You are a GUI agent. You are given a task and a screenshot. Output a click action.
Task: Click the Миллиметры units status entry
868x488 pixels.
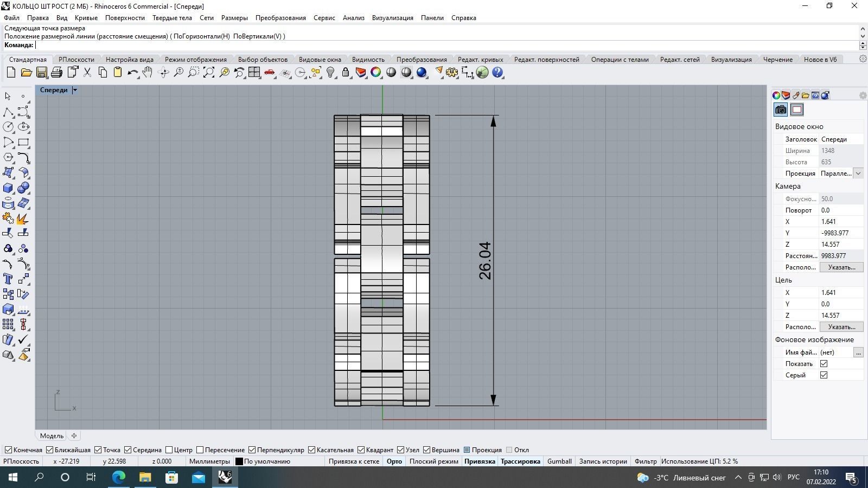pos(209,461)
